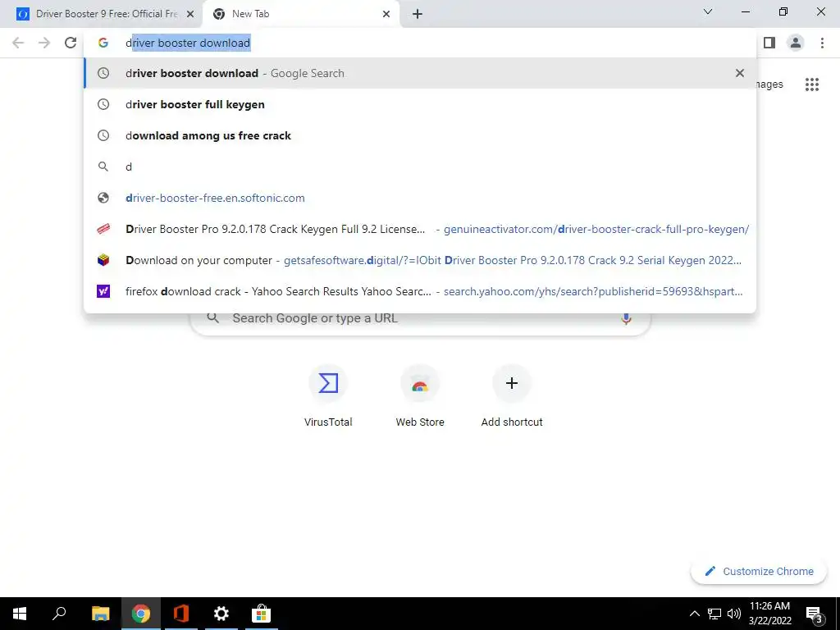Open the getsafesoftware.digital suggestion
Screen dimensions: 840x630
[420, 260]
